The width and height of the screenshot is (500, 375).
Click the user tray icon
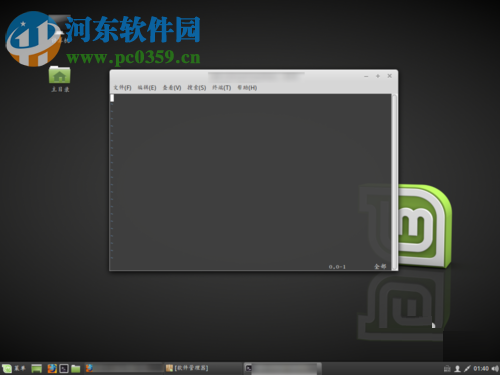point(457,368)
